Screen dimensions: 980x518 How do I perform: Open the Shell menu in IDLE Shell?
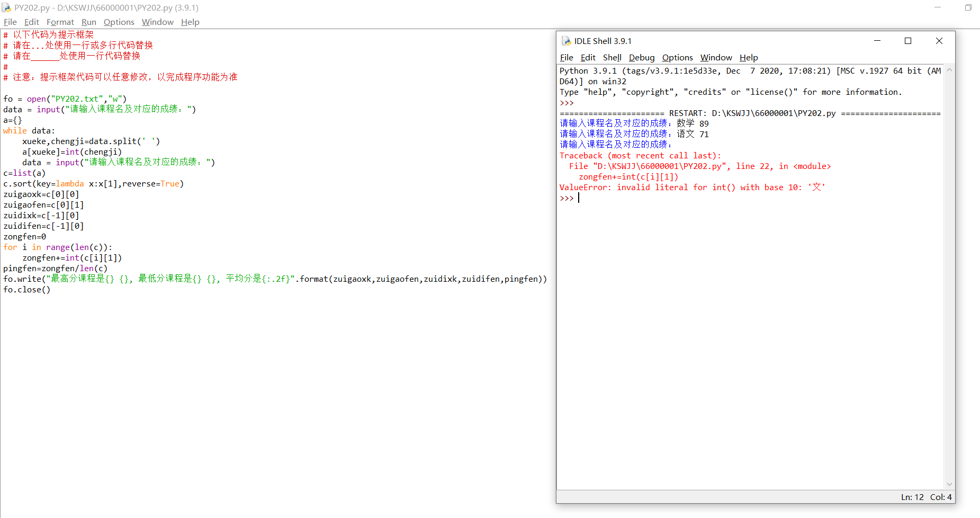tap(612, 57)
